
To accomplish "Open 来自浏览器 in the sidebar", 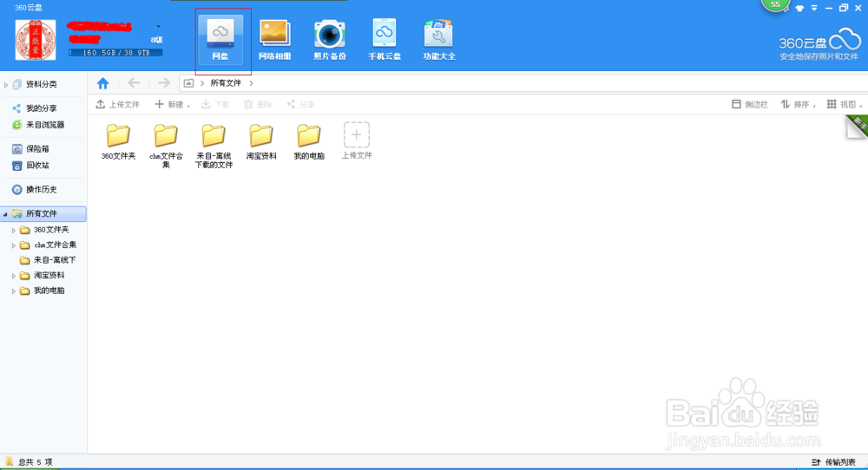I will point(45,125).
